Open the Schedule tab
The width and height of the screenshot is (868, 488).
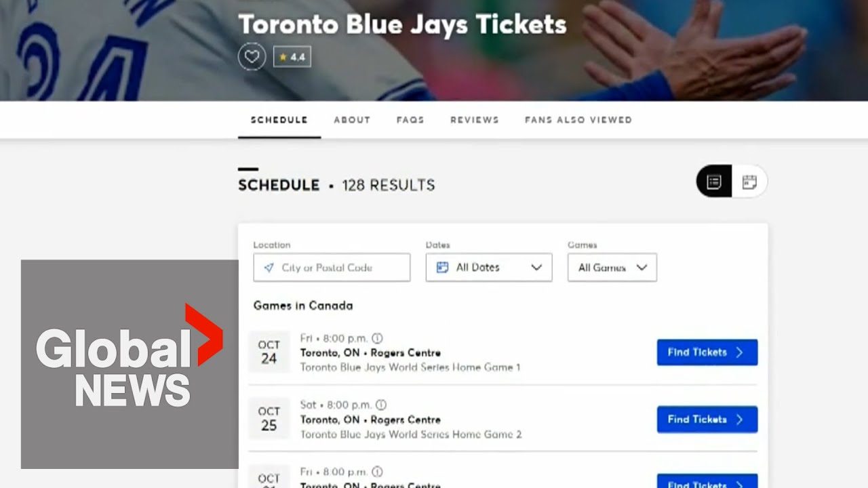coord(279,120)
